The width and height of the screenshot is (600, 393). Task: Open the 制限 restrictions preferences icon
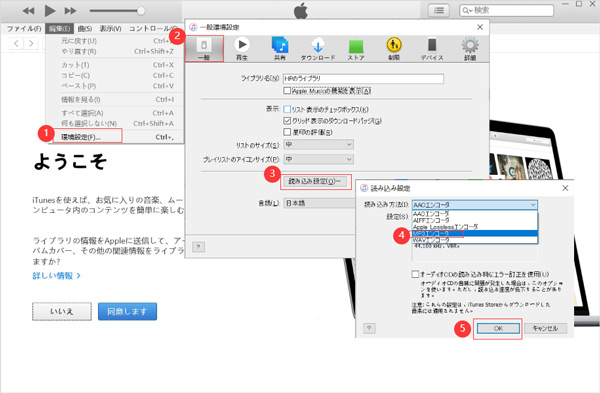[x=394, y=49]
